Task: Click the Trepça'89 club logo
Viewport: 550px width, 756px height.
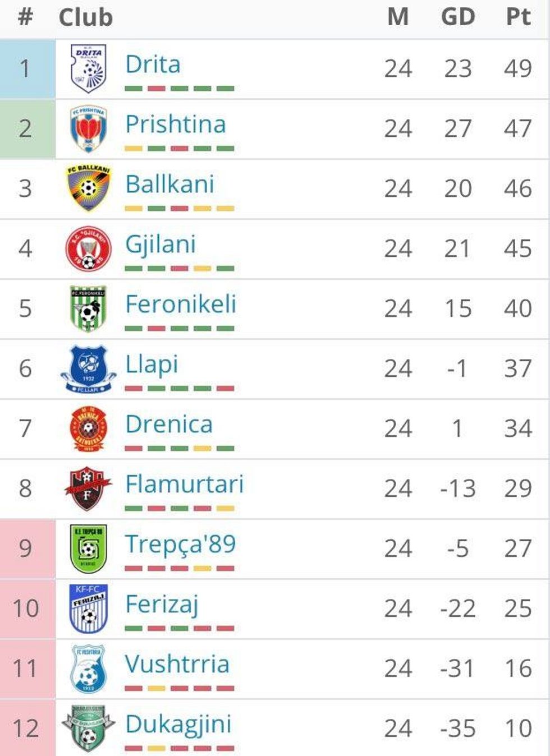Action: tap(88, 548)
